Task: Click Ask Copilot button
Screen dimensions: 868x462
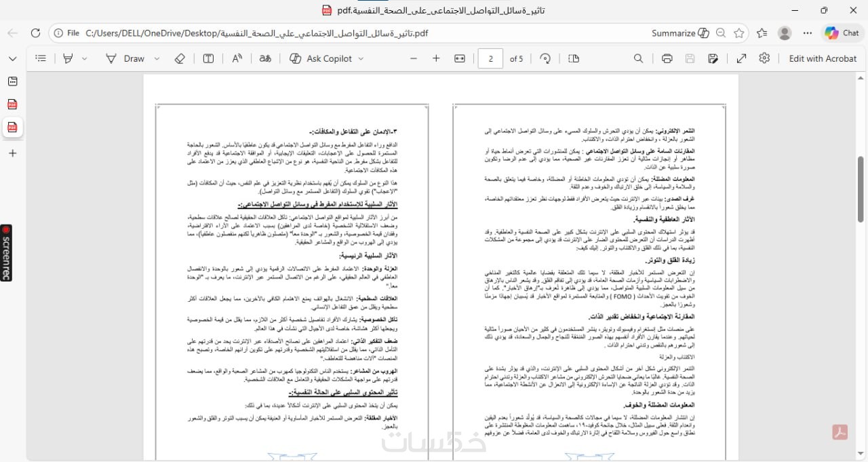Action: coord(321,58)
